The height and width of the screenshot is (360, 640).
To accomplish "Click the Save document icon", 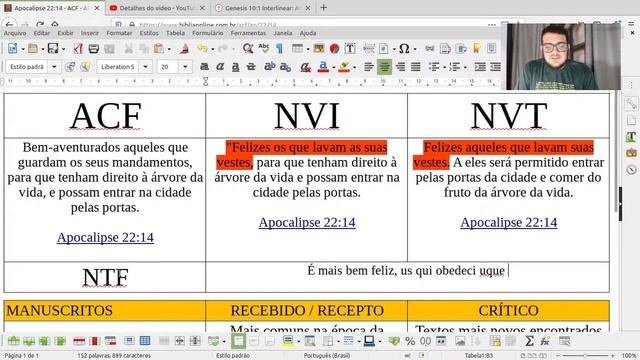I will [x=53, y=48].
